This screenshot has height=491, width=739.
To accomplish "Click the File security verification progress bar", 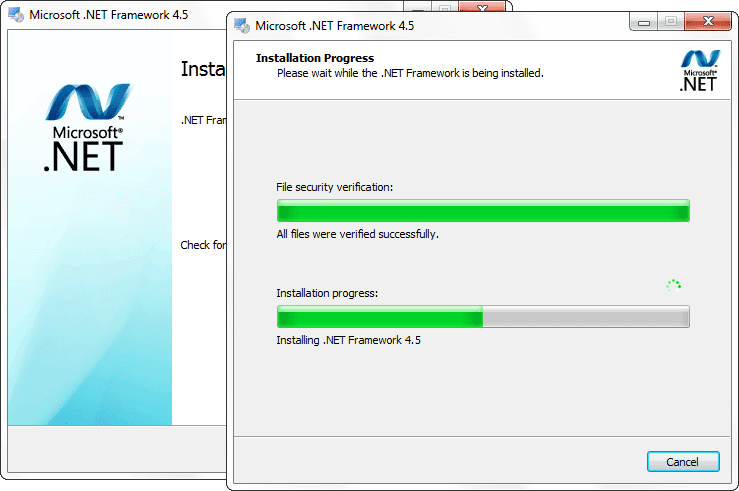I will click(x=482, y=211).
